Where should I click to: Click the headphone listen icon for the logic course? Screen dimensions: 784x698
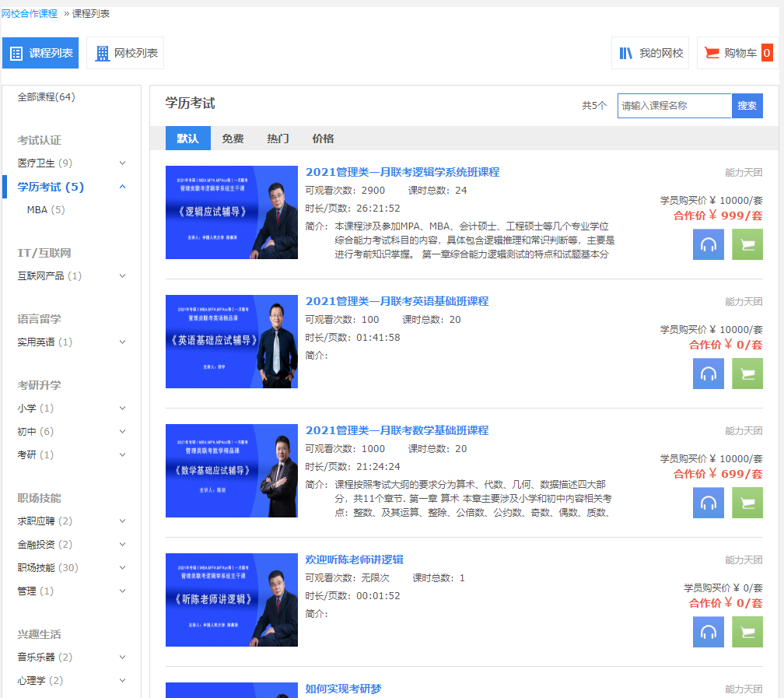708,244
